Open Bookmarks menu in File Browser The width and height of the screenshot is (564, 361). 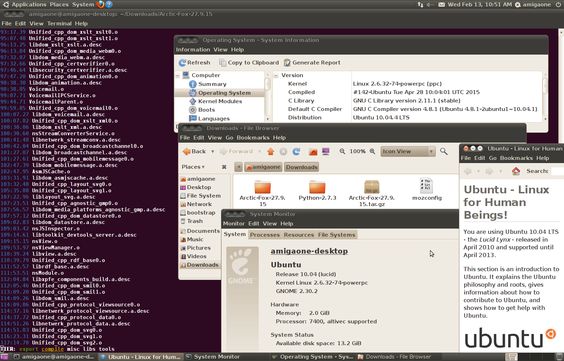253,138
